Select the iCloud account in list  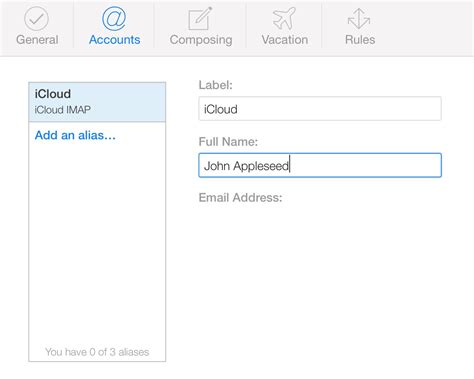97,102
